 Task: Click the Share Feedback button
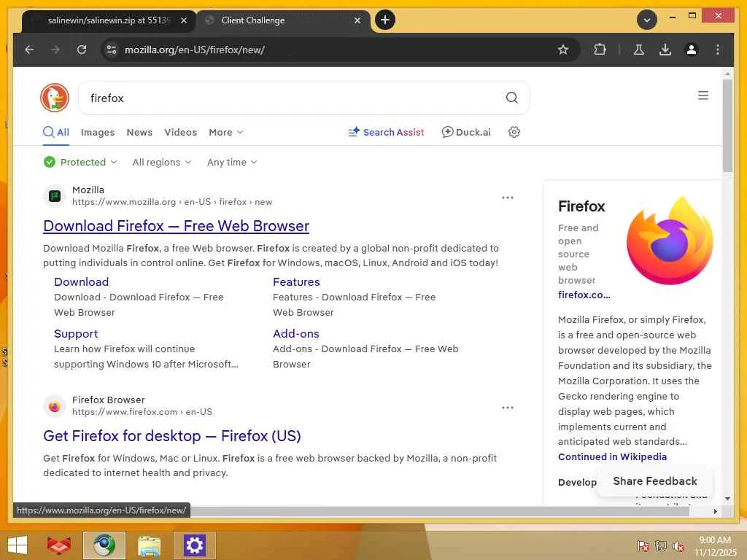[x=654, y=481]
